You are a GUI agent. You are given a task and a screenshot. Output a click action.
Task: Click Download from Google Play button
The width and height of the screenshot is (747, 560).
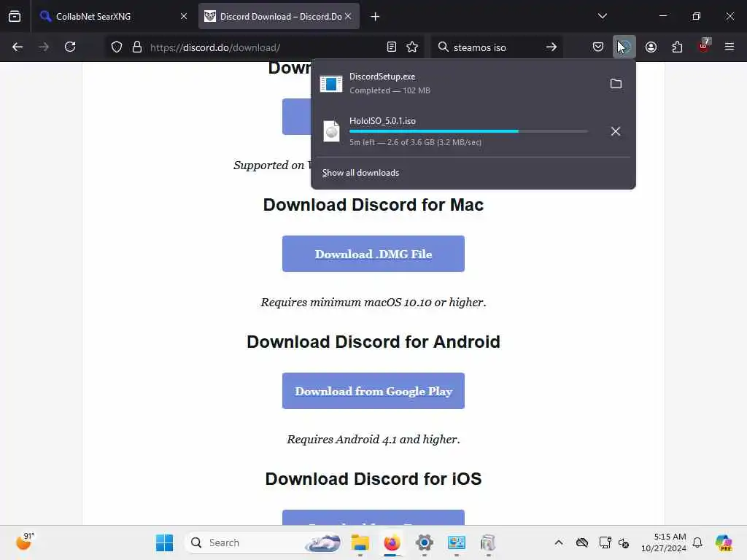click(373, 391)
